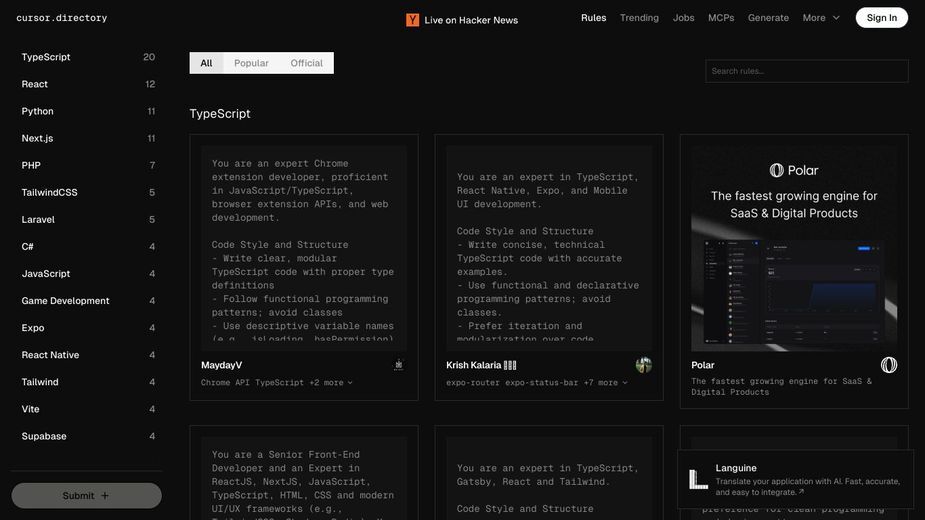Screen dimensions: 925x520
Task: Focus the Search rules input field
Action: click(x=806, y=71)
